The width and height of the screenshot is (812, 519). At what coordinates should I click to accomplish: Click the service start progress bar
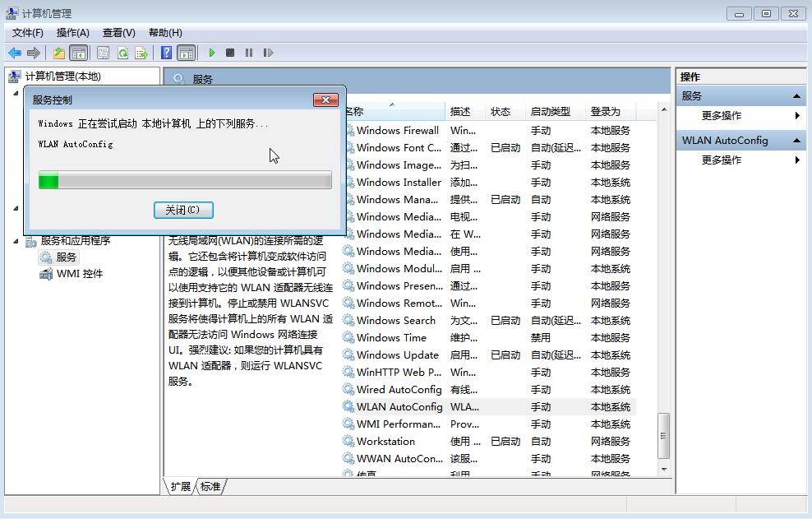tap(185, 180)
